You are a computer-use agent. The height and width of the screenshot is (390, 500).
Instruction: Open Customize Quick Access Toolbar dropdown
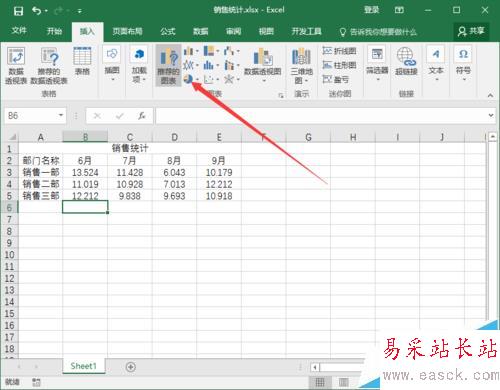tap(80, 11)
